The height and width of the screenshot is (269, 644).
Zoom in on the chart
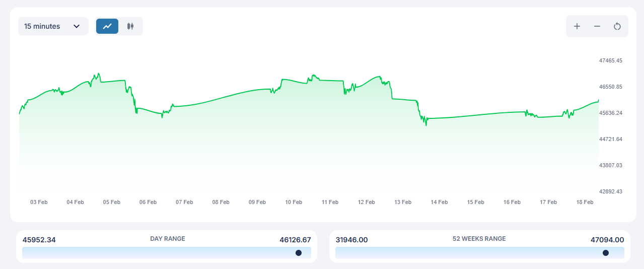(x=577, y=26)
